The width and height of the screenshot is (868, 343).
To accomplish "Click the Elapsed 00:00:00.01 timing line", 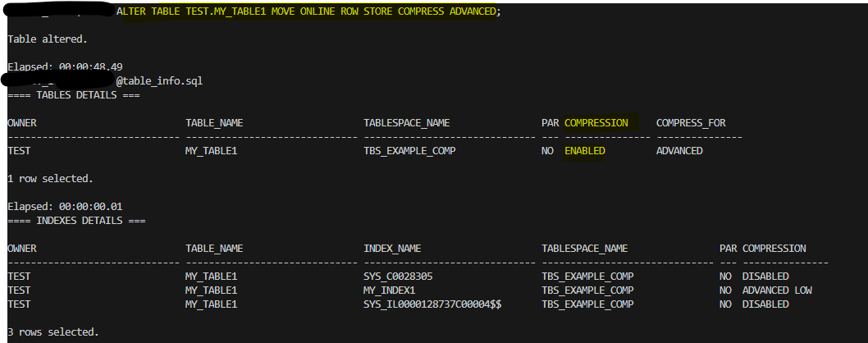I will (65, 206).
